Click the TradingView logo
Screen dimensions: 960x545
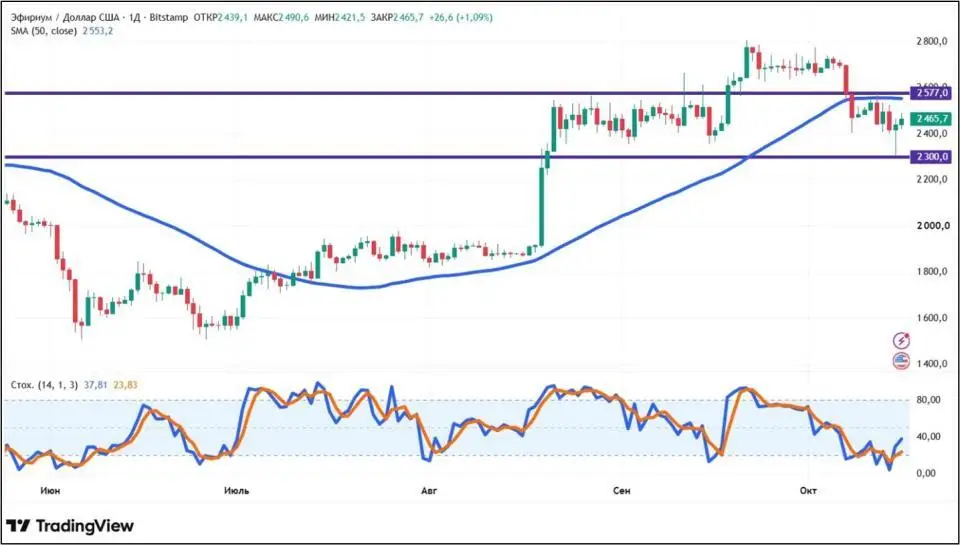click(x=70, y=525)
